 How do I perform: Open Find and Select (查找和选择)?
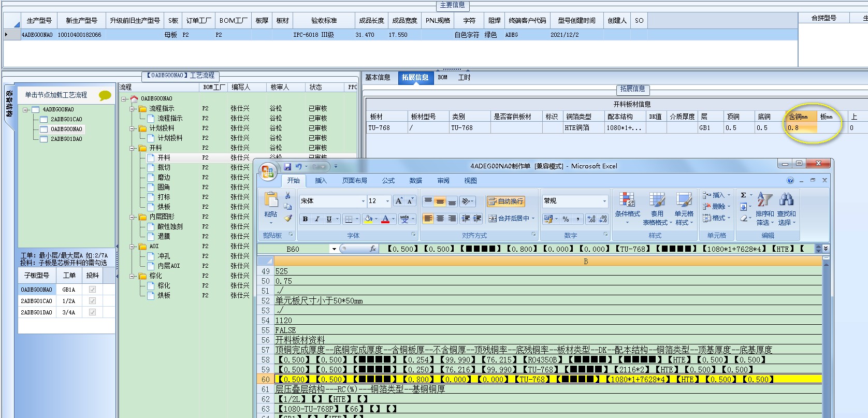(x=786, y=209)
